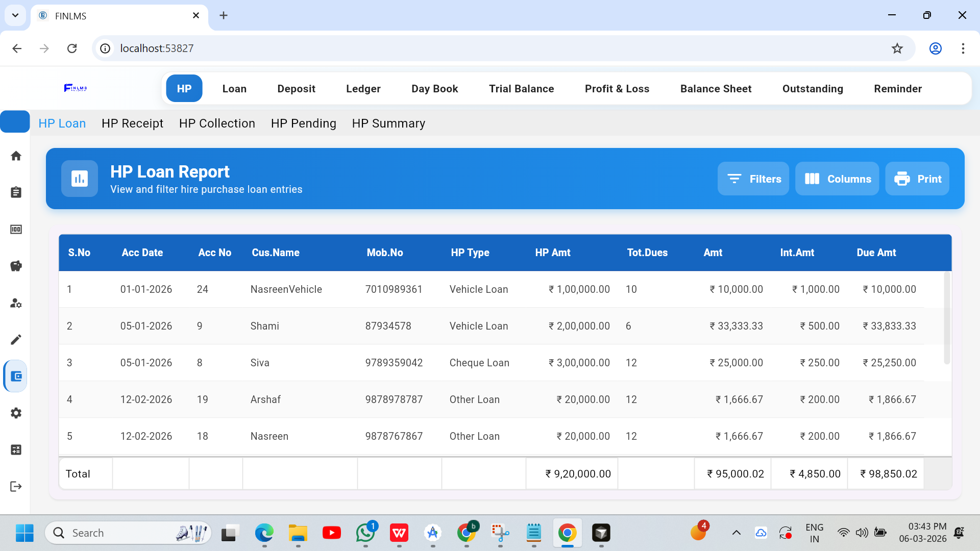Click the money note sidebar icon
The image size is (980, 551).
tap(16, 230)
